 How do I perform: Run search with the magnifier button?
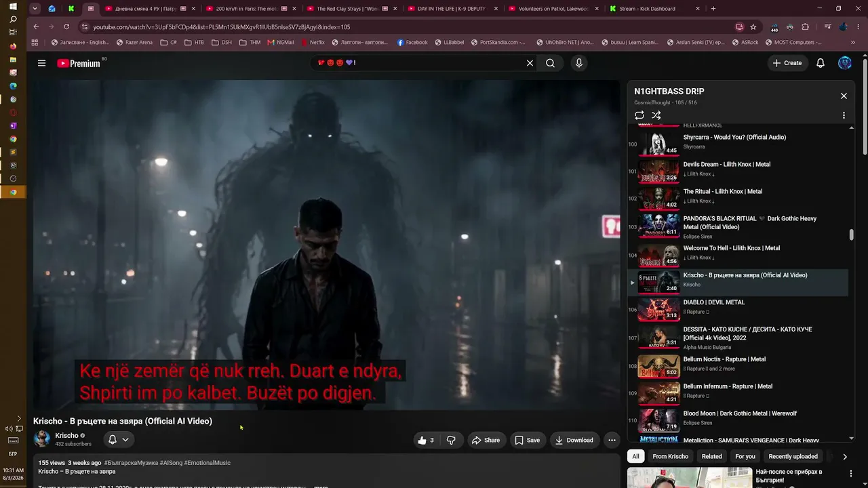(x=550, y=63)
